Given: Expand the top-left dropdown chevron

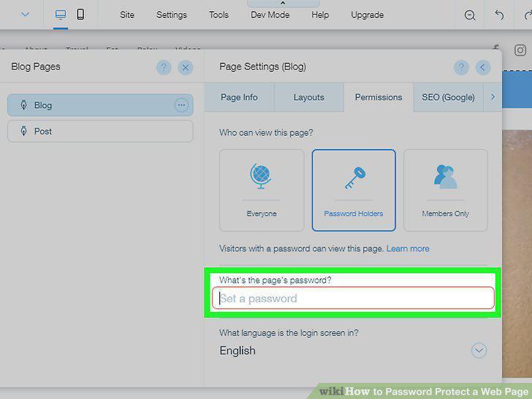Looking at the screenshot, I should 25,15.
